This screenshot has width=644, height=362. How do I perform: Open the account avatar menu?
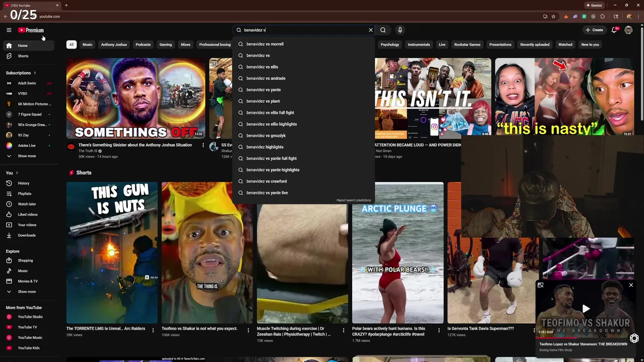tap(628, 30)
